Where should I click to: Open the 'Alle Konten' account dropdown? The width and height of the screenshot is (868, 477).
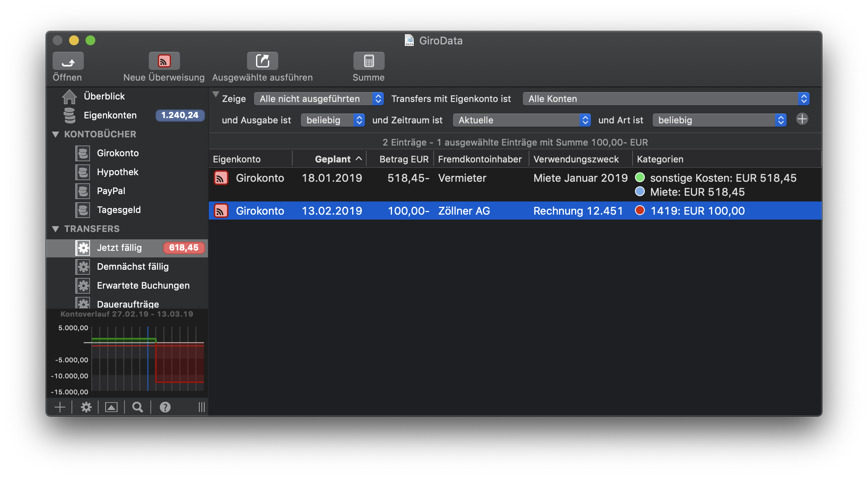pos(666,99)
